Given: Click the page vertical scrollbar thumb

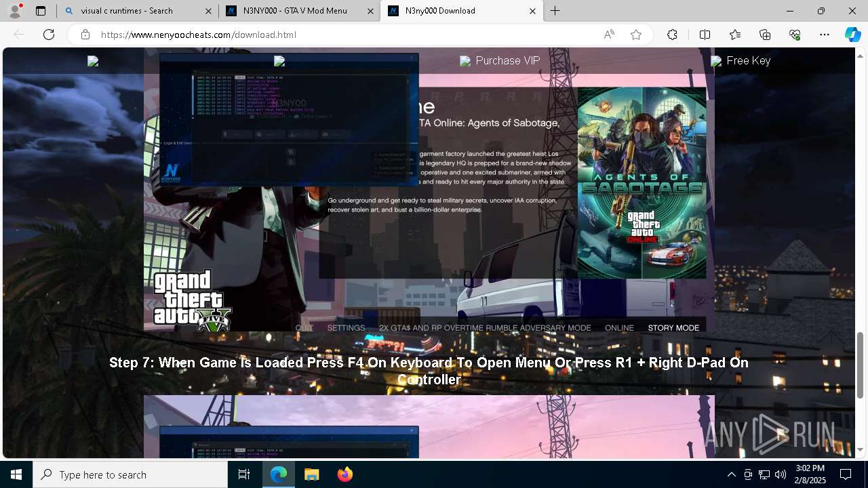Looking at the screenshot, I should (861, 365).
